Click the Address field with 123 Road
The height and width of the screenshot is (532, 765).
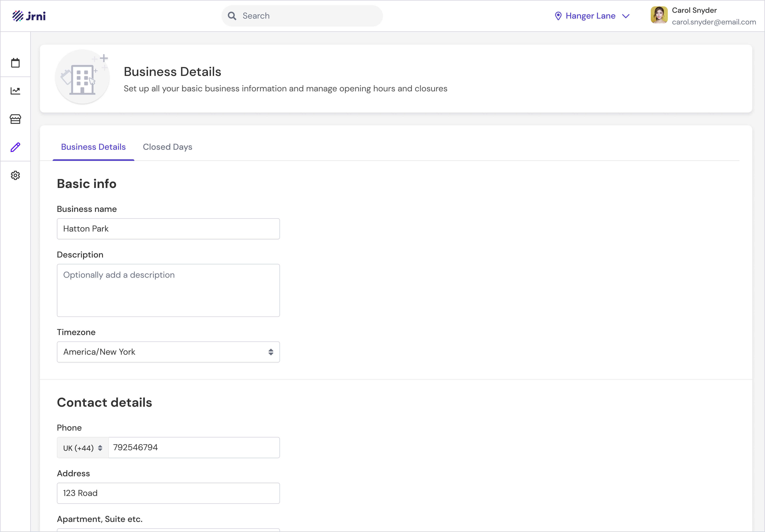tap(168, 493)
